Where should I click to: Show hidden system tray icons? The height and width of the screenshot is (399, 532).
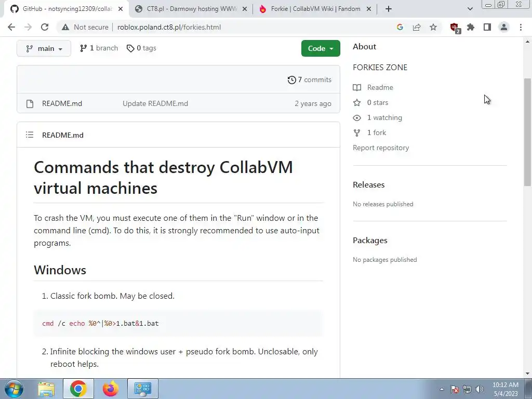click(x=442, y=389)
